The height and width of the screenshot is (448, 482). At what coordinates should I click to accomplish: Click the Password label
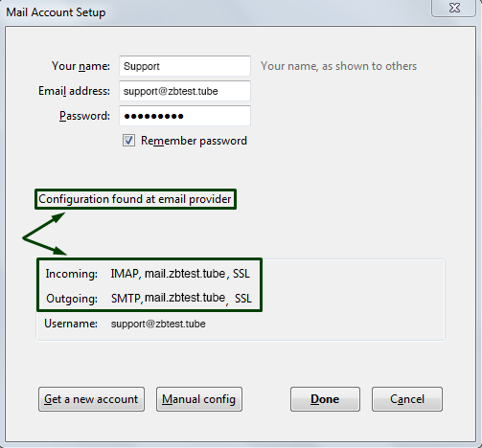click(x=84, y=116)
